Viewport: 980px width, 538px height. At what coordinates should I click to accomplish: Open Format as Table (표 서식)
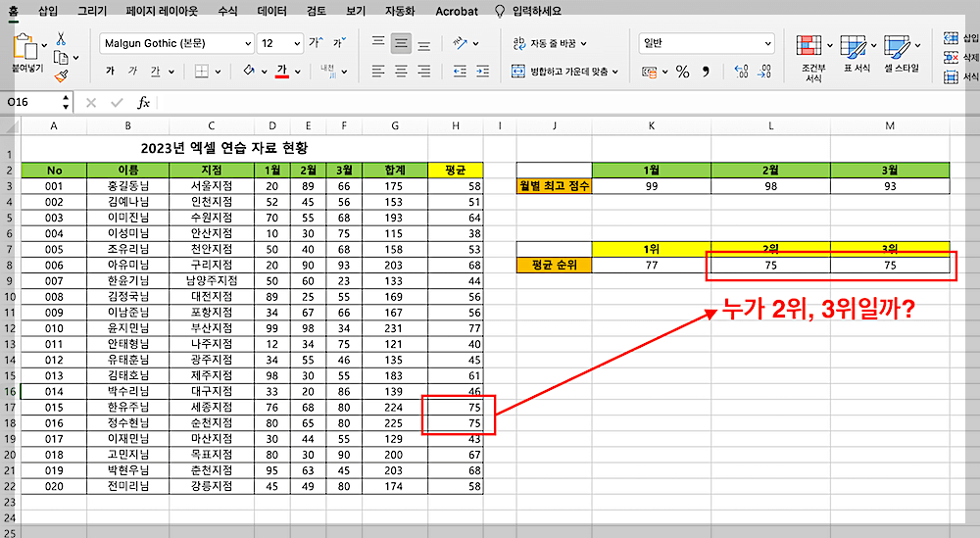[857, 54]
